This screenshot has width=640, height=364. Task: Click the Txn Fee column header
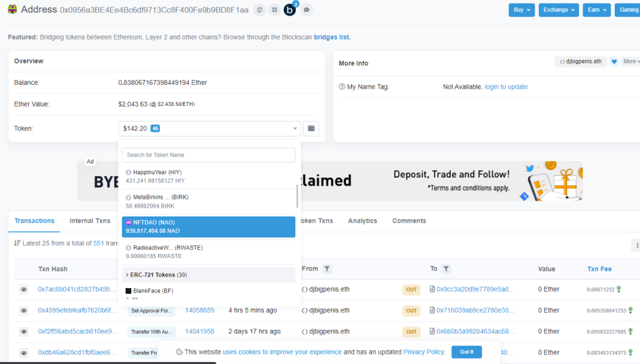[x=599, y=269]
